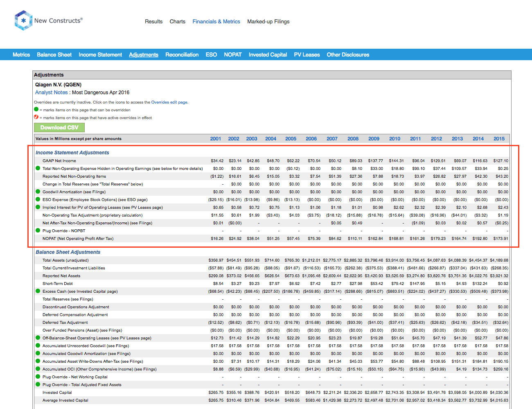The width and height of the screenshot is (532, 409).
Task: Switch to the Other Disclosures tab
Action: (348, 54)
